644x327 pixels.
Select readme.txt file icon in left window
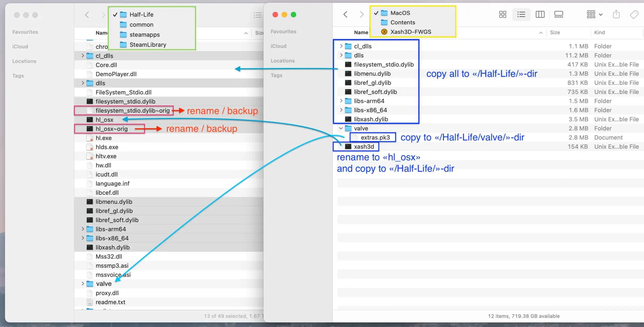click(90, 302)
